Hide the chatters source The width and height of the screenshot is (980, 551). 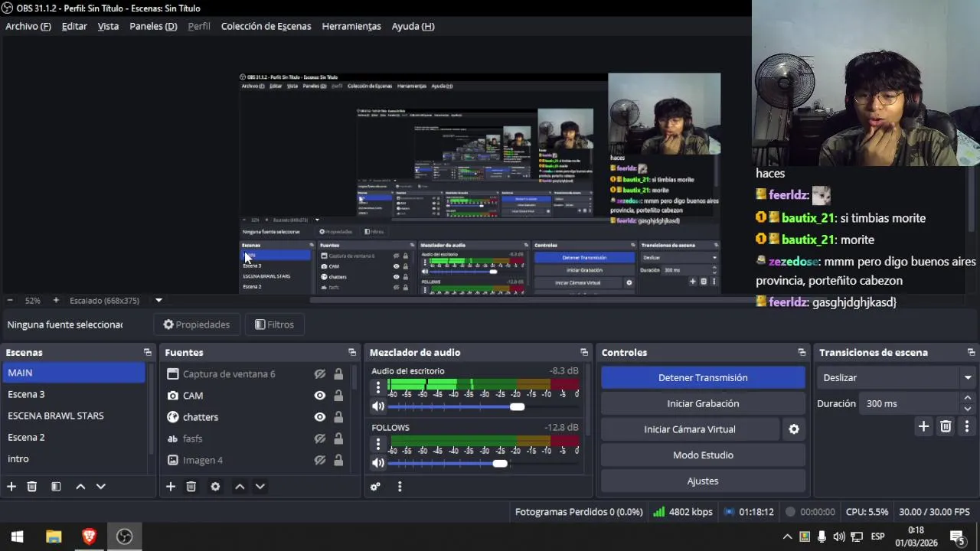(320, 417)
